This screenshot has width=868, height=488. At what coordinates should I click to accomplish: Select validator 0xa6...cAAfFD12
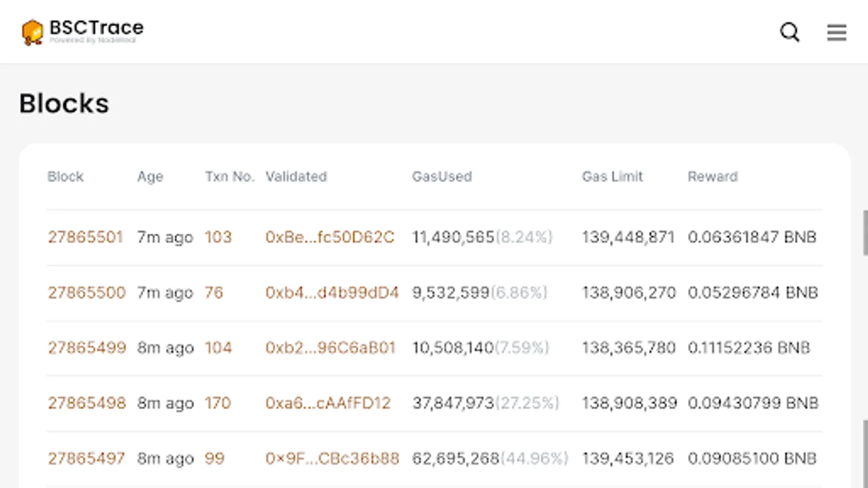[x=328, y=403]
